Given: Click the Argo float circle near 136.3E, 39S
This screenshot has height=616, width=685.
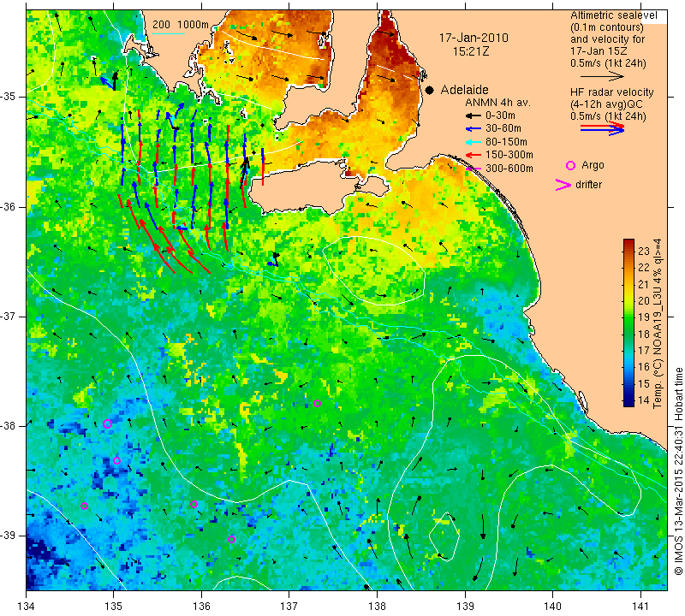Looking at the screenshot, I should pos(231,540).
